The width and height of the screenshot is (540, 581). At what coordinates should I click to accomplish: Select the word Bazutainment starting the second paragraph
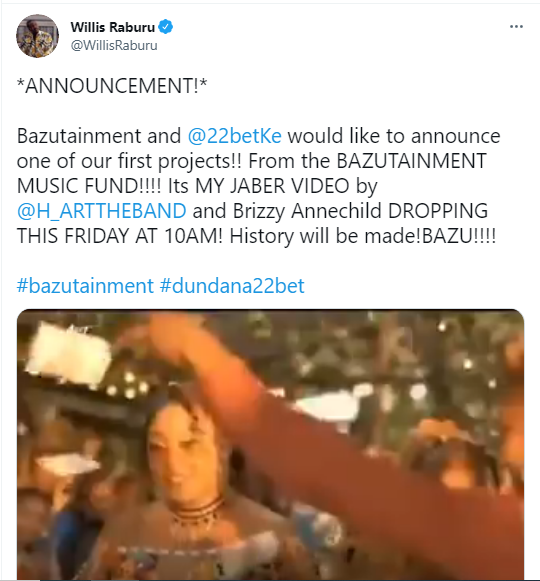79,136
